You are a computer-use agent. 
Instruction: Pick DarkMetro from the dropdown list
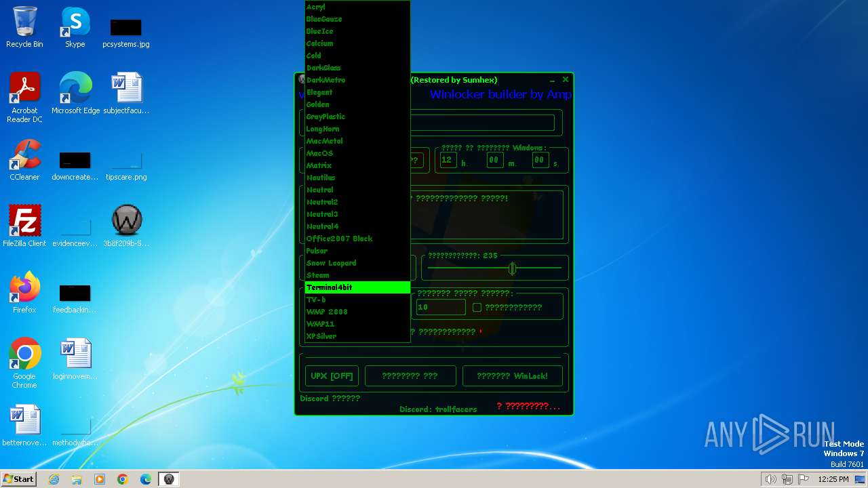pos(357,80)
